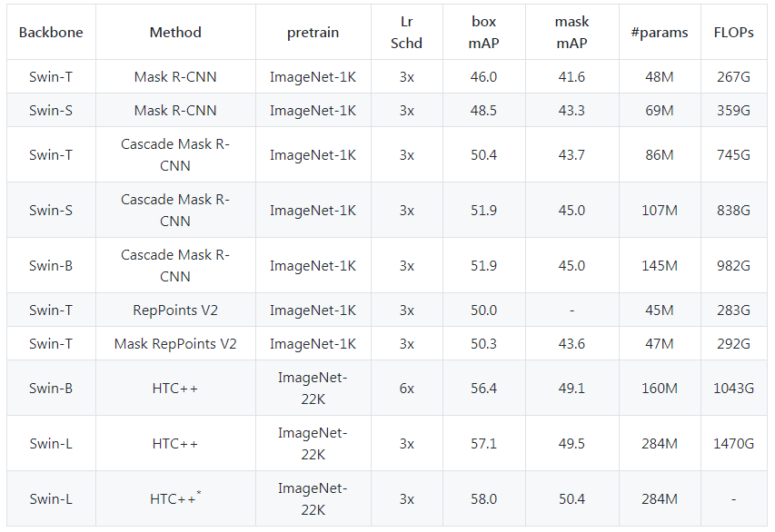Click the 50.4 box mAP cell
This screenshot has height=532, width=775.
pyautogui.click(x=484, y=155)
